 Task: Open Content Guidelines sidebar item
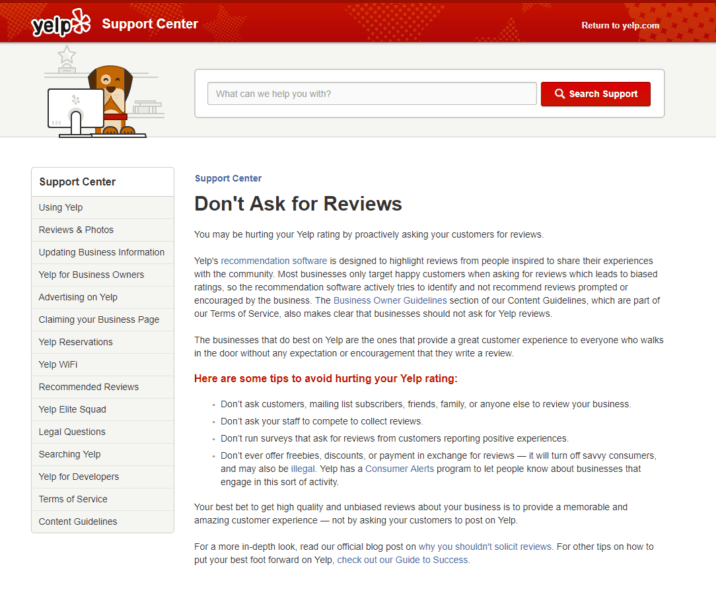pos(103,521)
